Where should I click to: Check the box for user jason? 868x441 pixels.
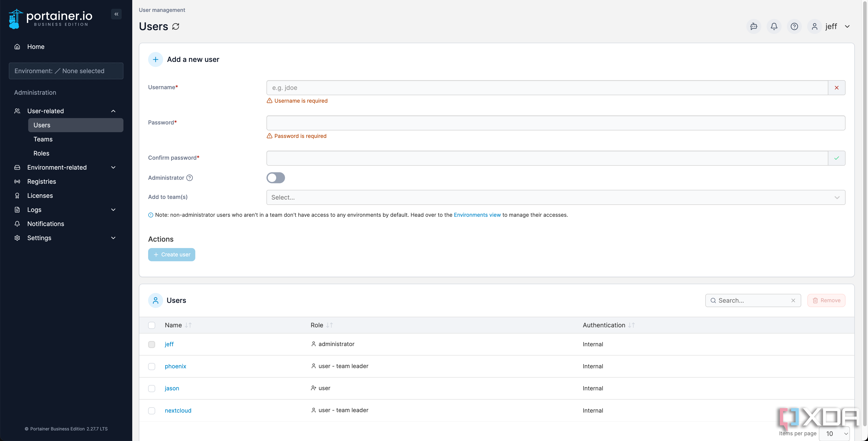(152, 389)
